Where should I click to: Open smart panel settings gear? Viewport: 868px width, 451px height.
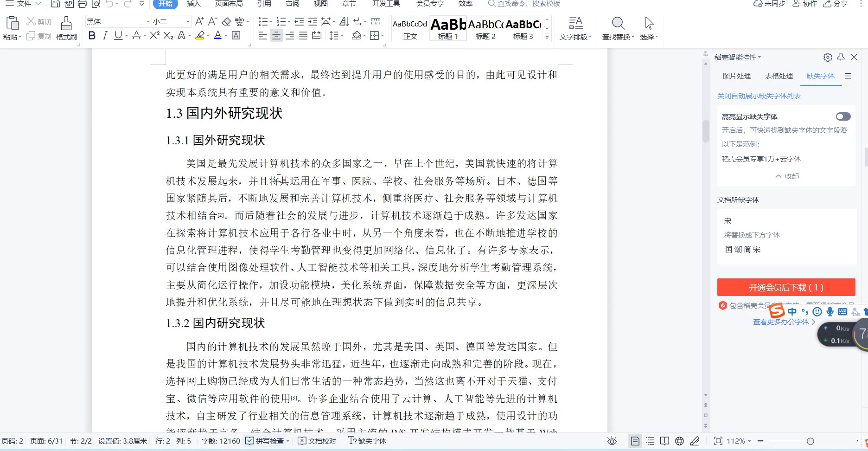828,57
